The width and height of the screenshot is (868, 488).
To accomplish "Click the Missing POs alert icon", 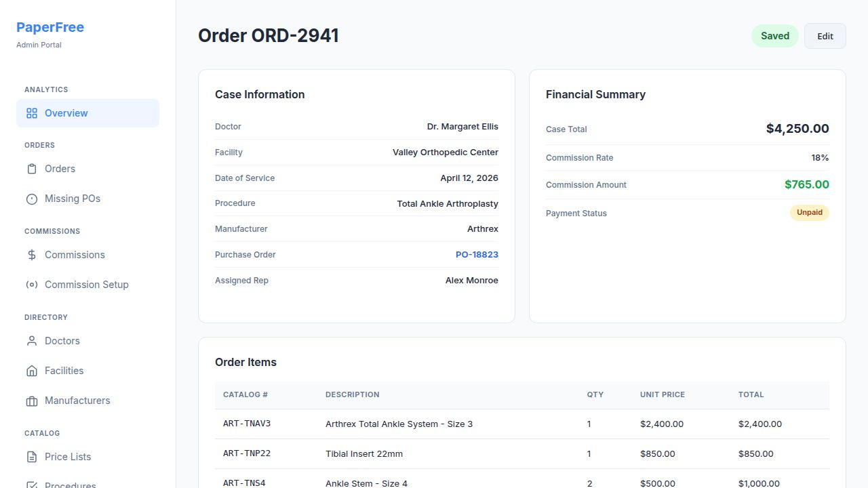I will tap(32, 199).
